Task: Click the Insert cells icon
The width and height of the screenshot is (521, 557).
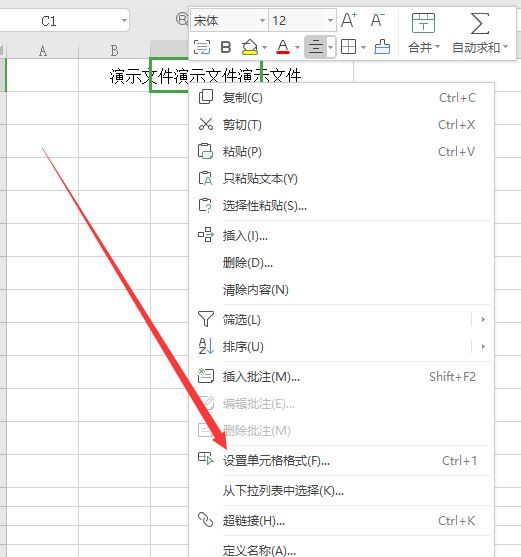Action: coord(206,235)
